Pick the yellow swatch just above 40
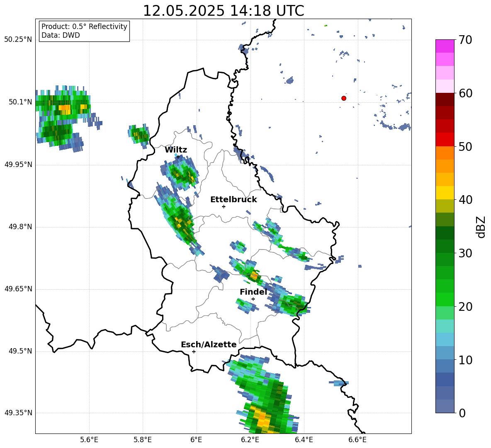This screenshot has width=491, height=448. pos(445,193)
